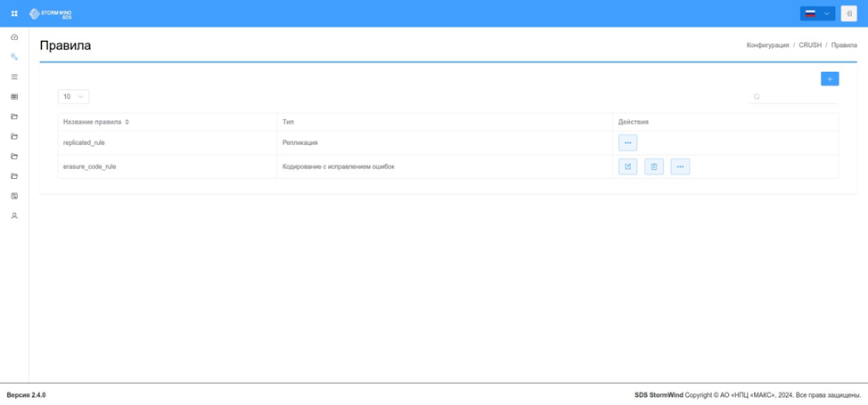Click the SDS StormWind copyright text
This screenshot has width=868, height=405.
tap(748, 395)
